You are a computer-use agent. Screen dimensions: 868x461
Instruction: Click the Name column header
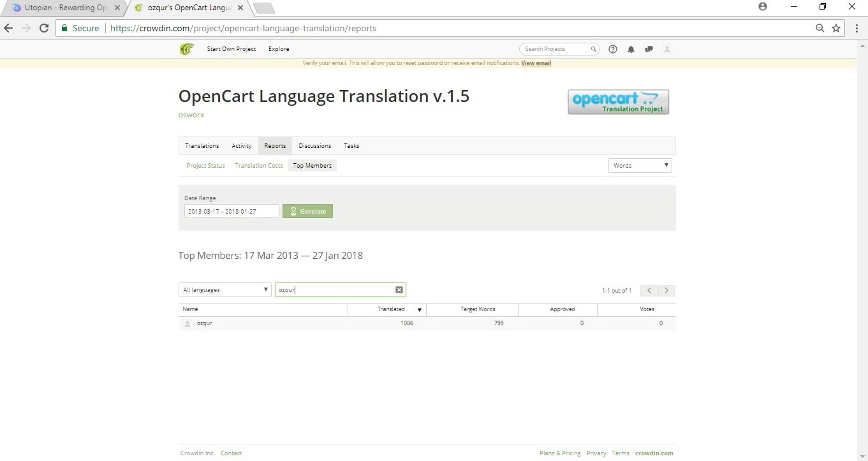click(x=263, y=310)
